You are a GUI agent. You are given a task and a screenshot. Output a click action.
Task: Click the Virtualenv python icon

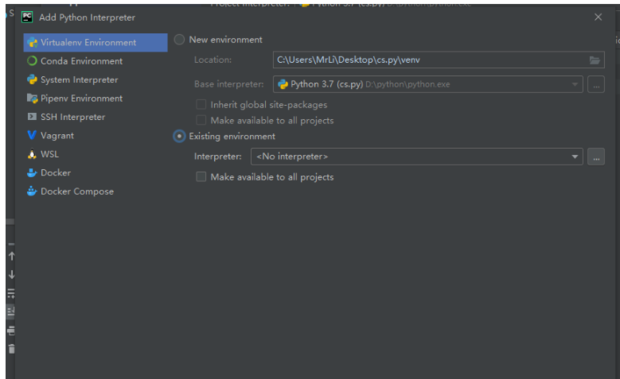32,42
